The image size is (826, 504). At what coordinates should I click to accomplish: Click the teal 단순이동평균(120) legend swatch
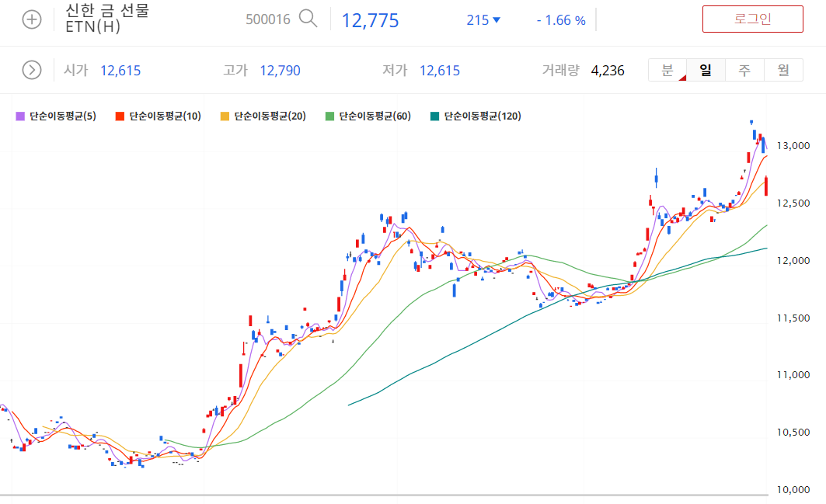pyautogui.click(x=434, y=116)
